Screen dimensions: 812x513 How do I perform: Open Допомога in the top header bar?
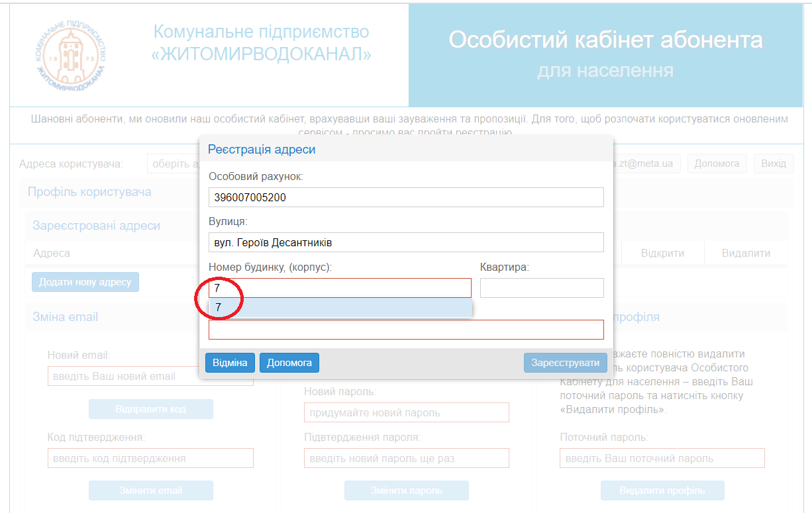(717, 163)
